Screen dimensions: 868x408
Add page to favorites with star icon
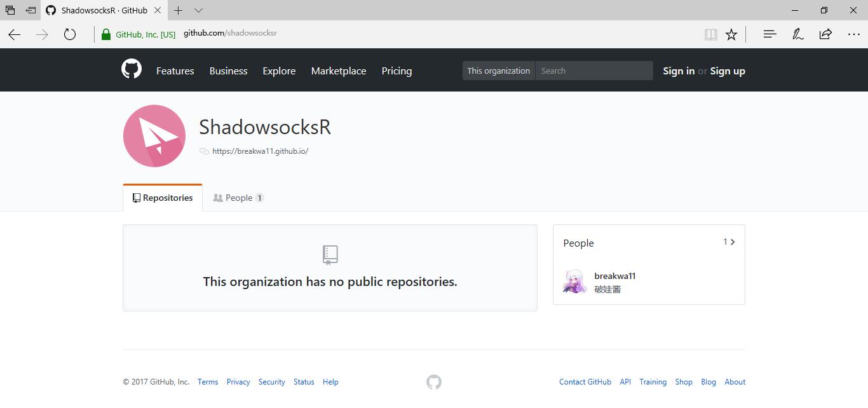pos(731,34)
